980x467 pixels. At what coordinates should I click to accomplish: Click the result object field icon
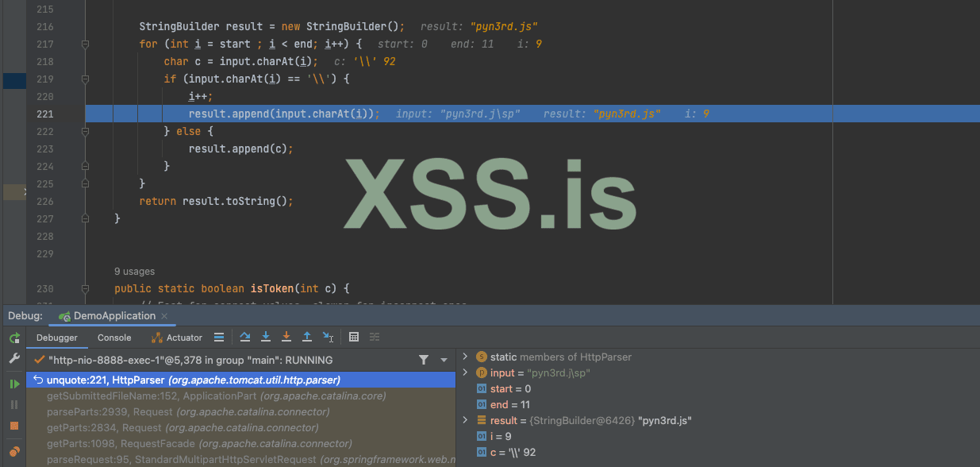pos(481,420)
